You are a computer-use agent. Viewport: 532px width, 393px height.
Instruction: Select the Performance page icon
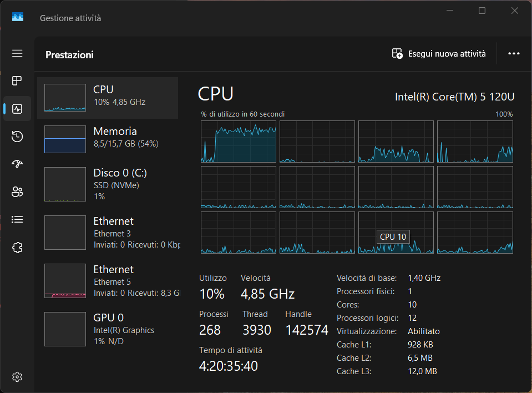click(17, 109)
